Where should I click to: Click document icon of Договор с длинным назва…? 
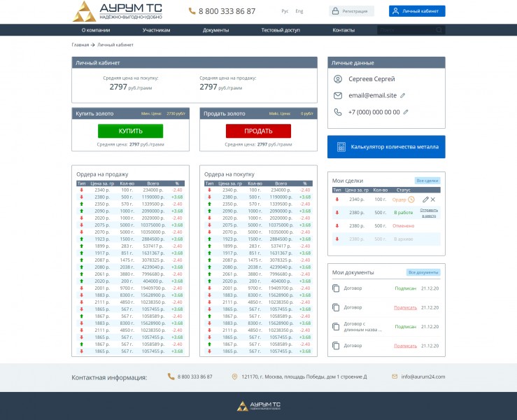click(336, 327)
